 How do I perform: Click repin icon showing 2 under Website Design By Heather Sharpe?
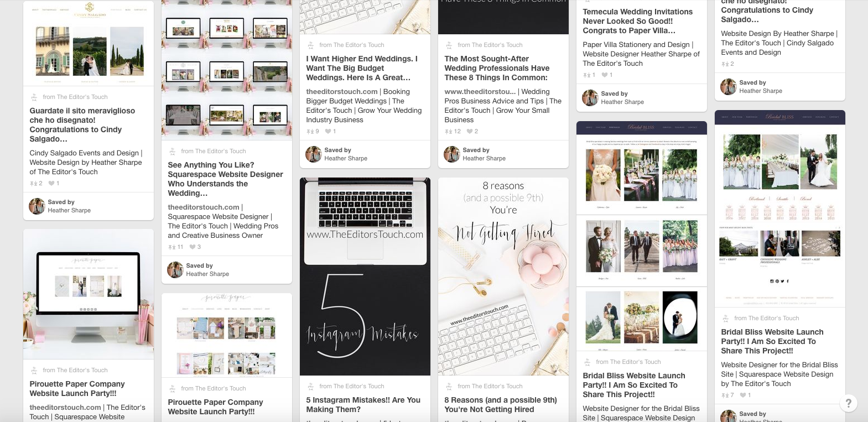pos(725,64)
